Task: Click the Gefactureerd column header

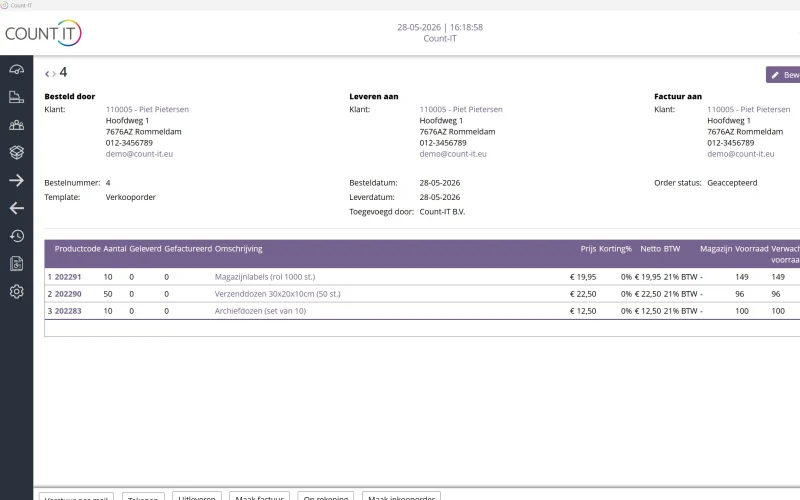Action: pos(188,248)
